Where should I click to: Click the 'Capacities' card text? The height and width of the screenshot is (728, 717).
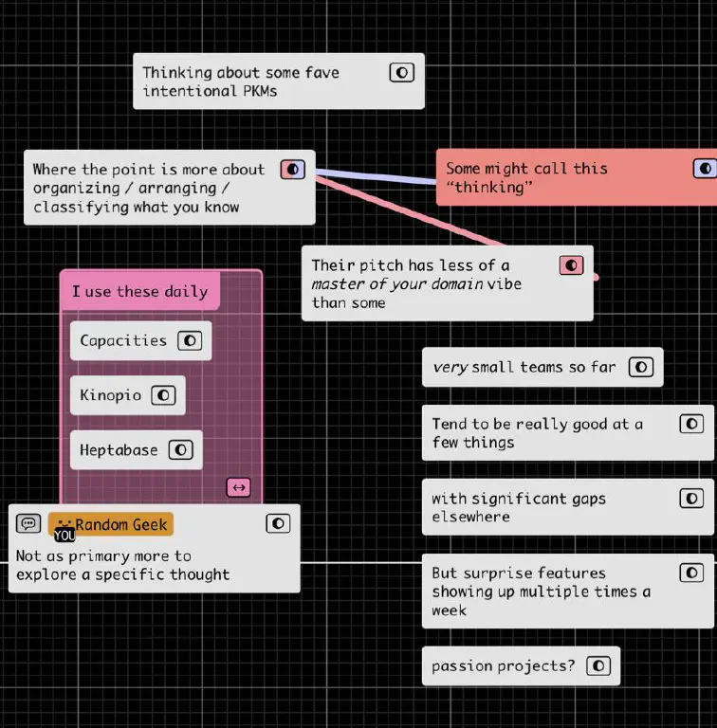pos(122,340)
